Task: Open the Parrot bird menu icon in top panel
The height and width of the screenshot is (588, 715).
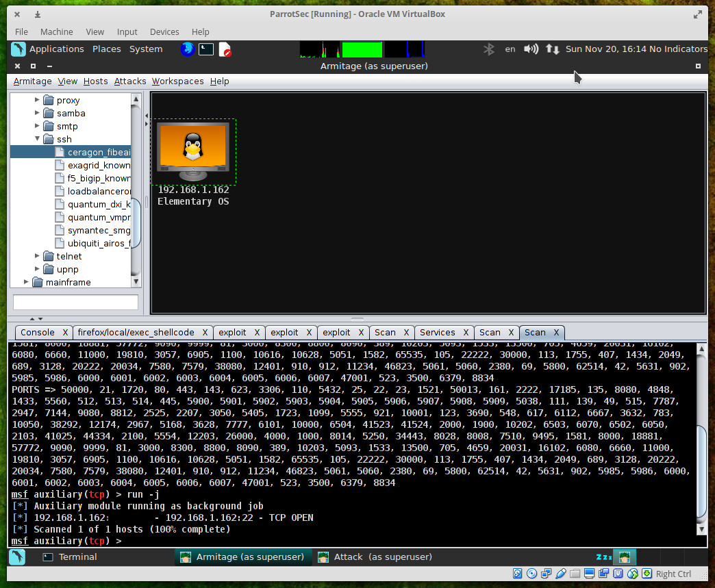Action: [18, 49]
